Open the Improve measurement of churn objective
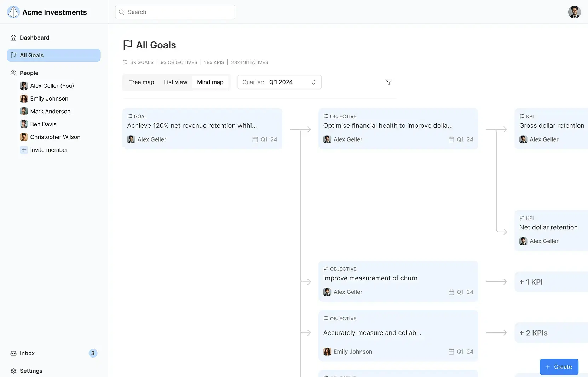 pyautogui.click(x=398, y=281)
